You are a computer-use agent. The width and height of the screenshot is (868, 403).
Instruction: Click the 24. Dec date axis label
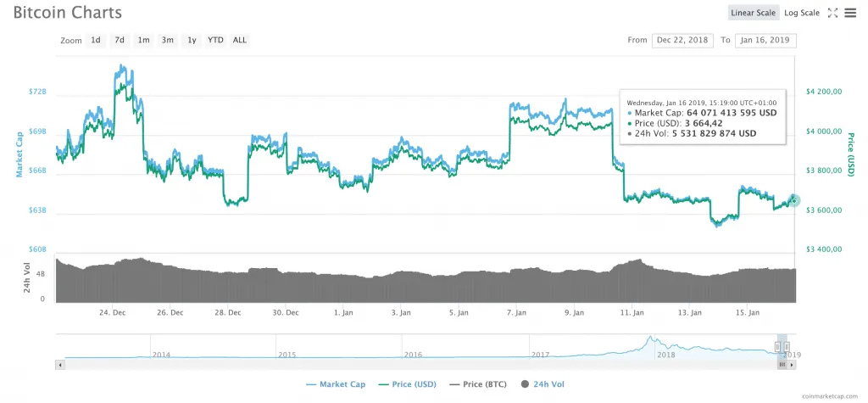113,313
